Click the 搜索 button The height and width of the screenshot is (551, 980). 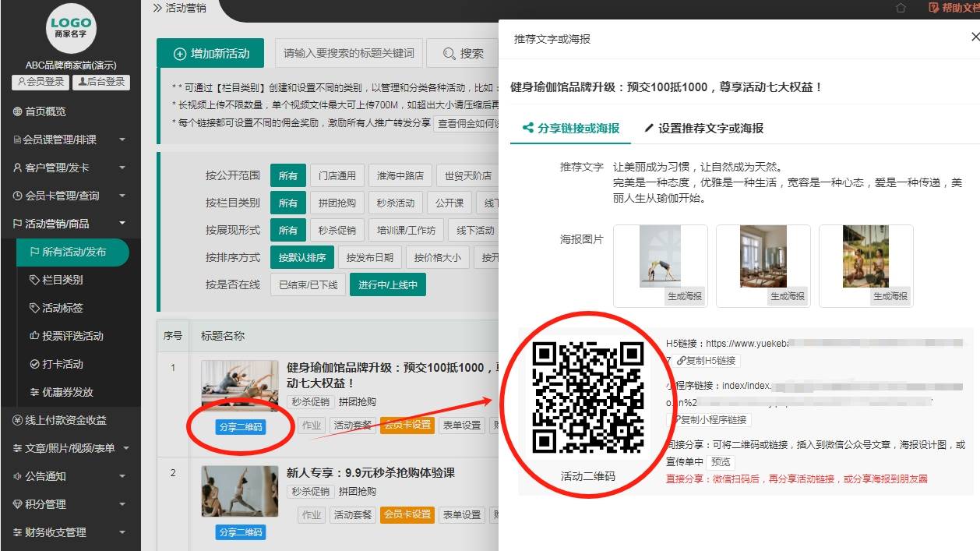(464, 54)
